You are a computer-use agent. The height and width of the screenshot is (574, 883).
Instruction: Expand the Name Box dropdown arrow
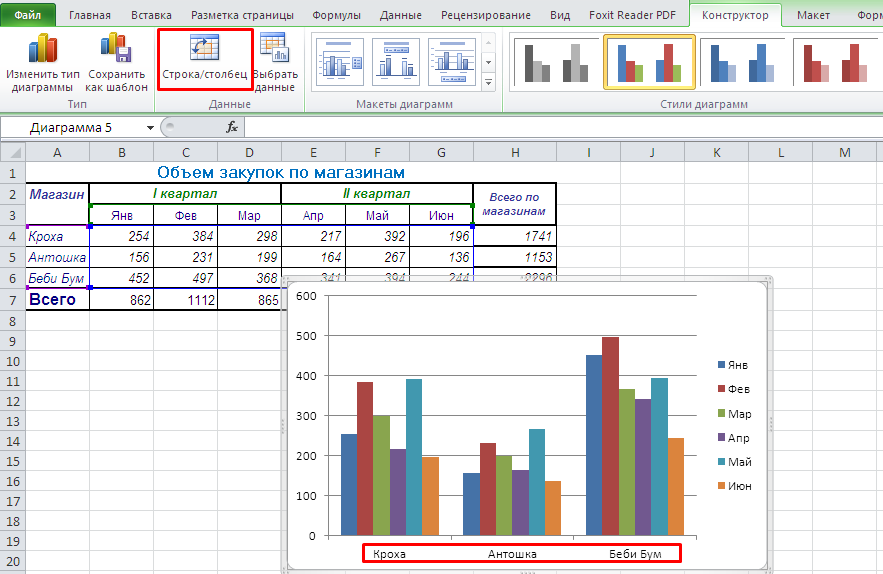[x=150, y=128]
